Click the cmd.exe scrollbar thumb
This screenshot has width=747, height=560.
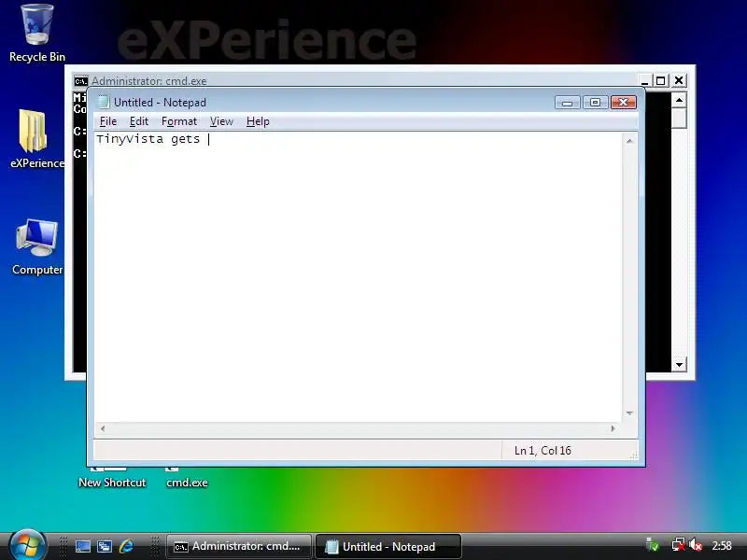pos(679,119)
